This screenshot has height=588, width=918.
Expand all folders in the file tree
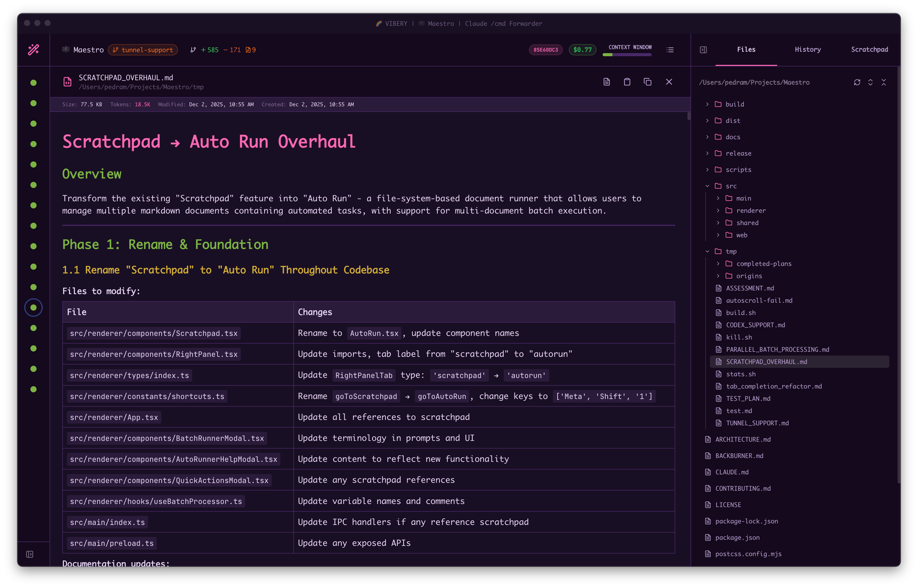[x=870, y=82]
